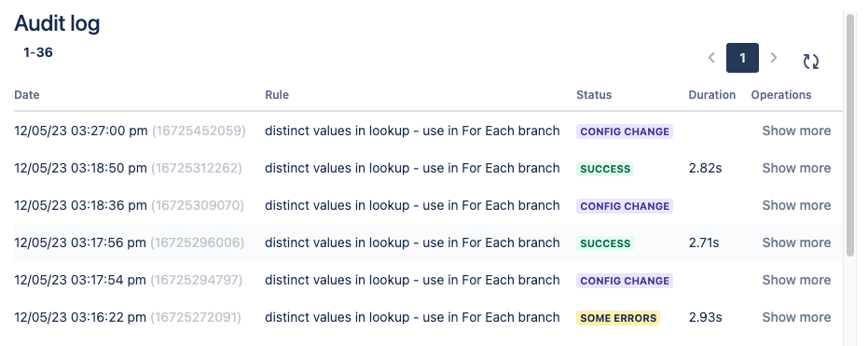Screen dimensions: 868x346
Task: Open Show more for the 03:17:54 pm entry
Action: click(796, 280)
